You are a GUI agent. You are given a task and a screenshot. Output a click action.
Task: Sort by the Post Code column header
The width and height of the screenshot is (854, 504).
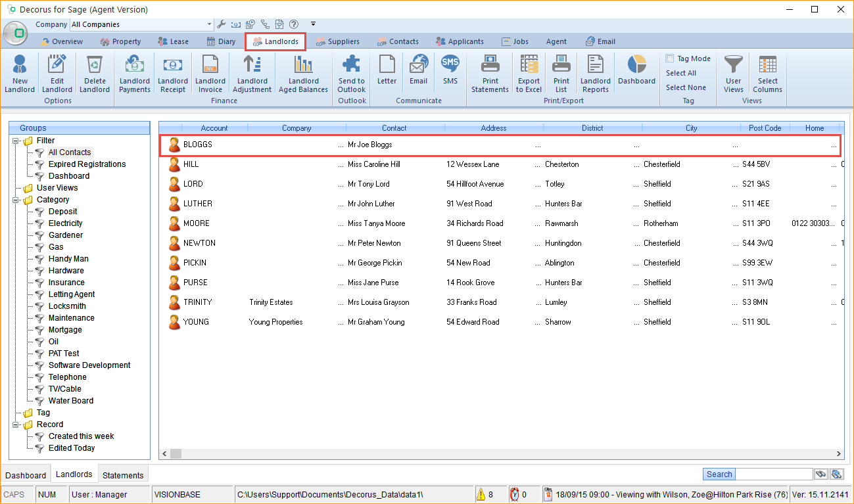click(x=765, y=128)
